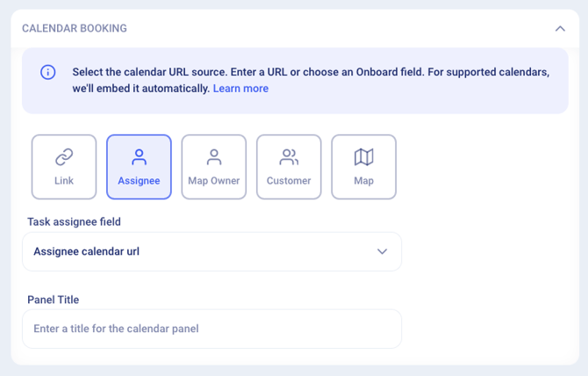Focus the Panel Title input field
This screenshot has height=376, width=588.
(x=211, y=329)
